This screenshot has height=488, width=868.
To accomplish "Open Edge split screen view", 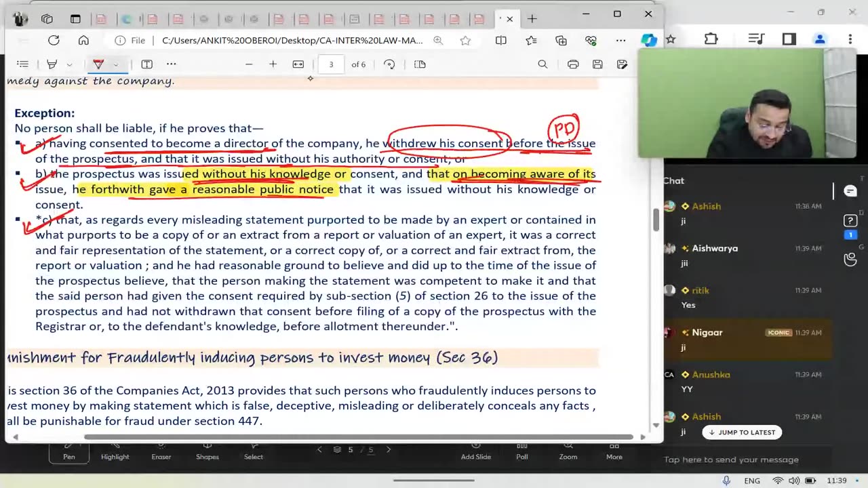I will (x=501, y=41).
